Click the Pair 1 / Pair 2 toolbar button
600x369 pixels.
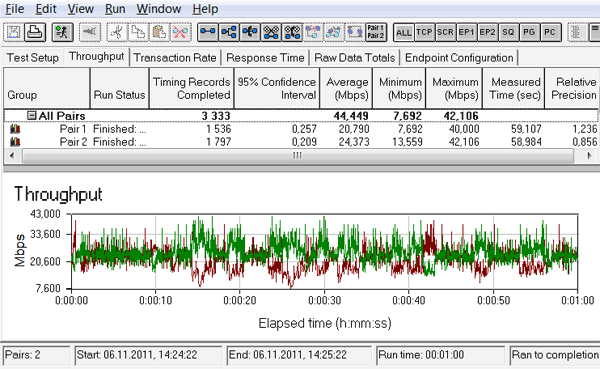[x=376, y=32]
